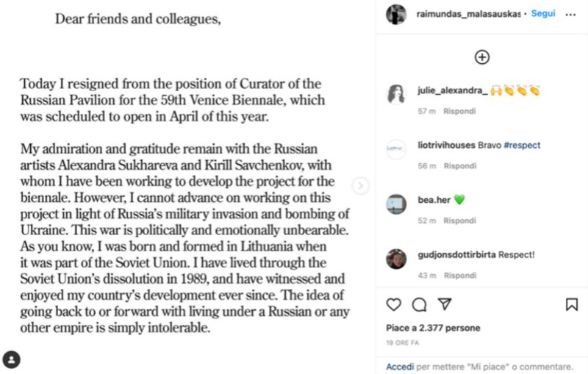The height and width of the screenshot is (374, 588).
Task: Open raimundas_malasauskas profile link
Action: coord(467,14)
